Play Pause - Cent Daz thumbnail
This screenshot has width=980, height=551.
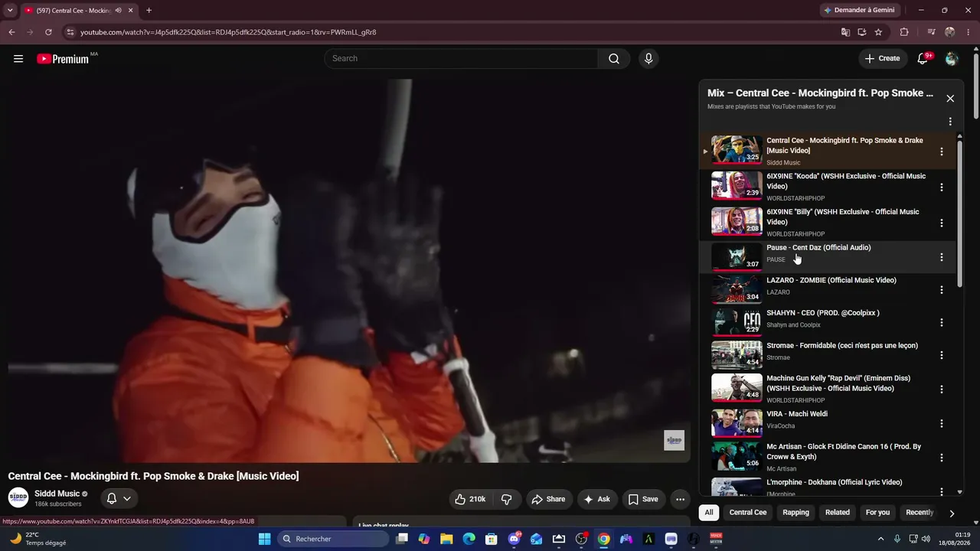click(x=737, y=256)
